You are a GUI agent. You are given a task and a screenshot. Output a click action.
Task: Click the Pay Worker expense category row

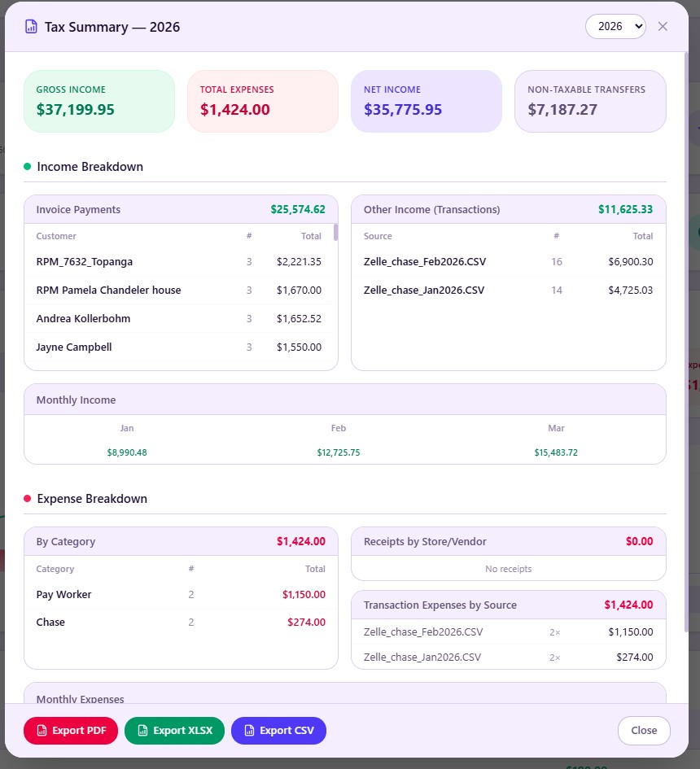tap(181, 594)
